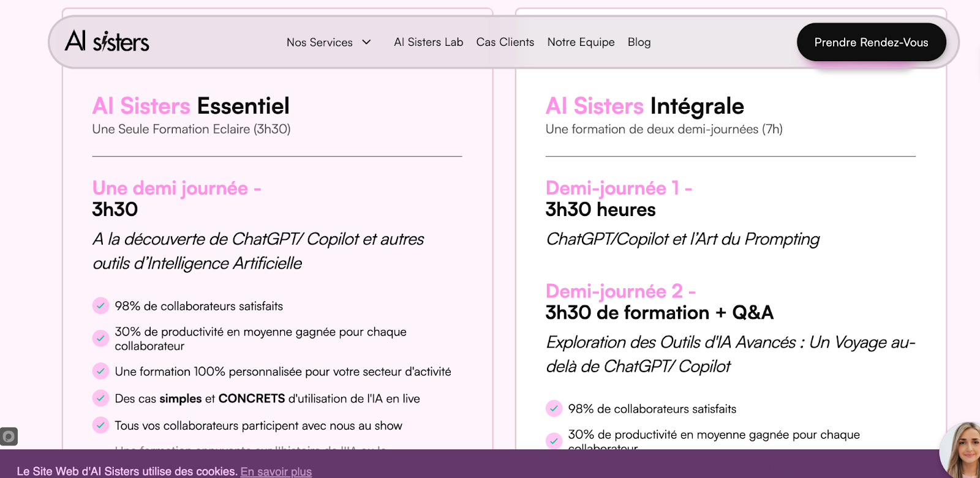Open the Blog page
The height and width of the screenshot is (478, 980).
pos(639,42)
